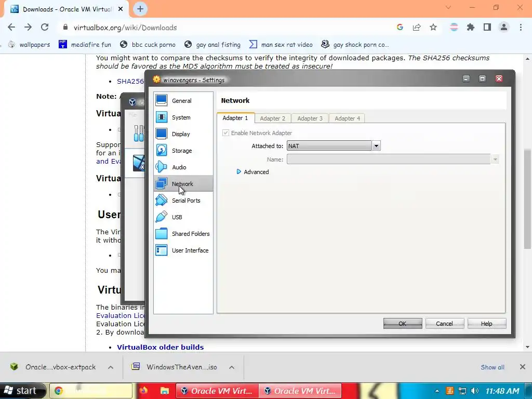Open the Attached to NAT dropdown
The width and height of the screenshot is (532, 399).
[x=334, y=145]
